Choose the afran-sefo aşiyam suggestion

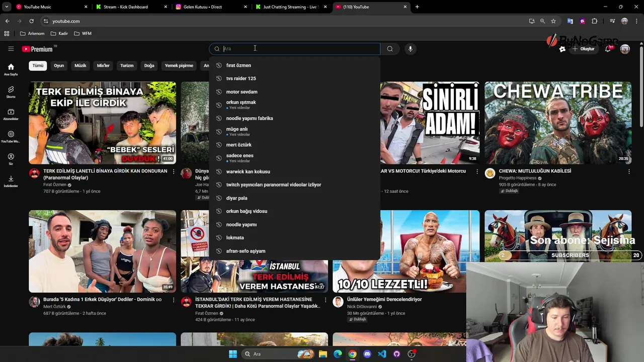pos(294,251)
